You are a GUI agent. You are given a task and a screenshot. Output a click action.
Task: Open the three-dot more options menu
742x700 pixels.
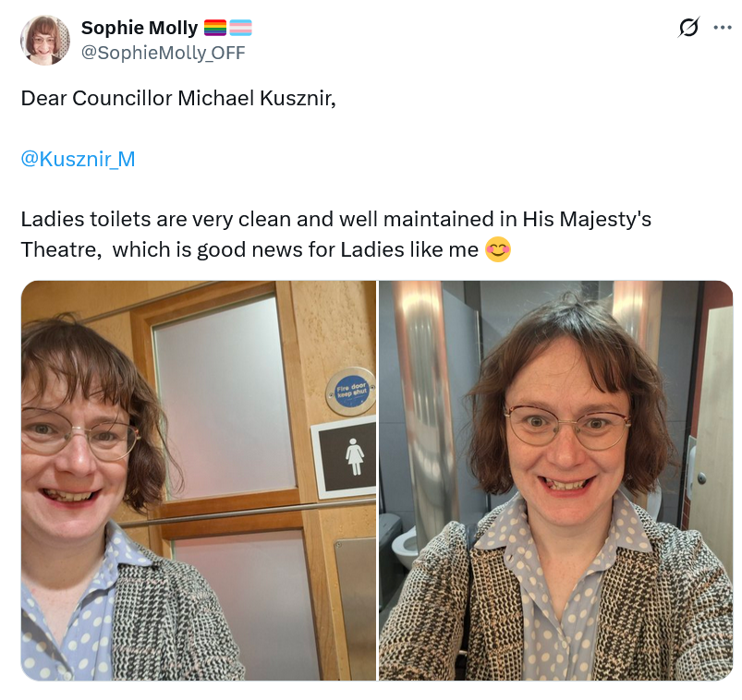pyautogui.click(x=723, y=28)
